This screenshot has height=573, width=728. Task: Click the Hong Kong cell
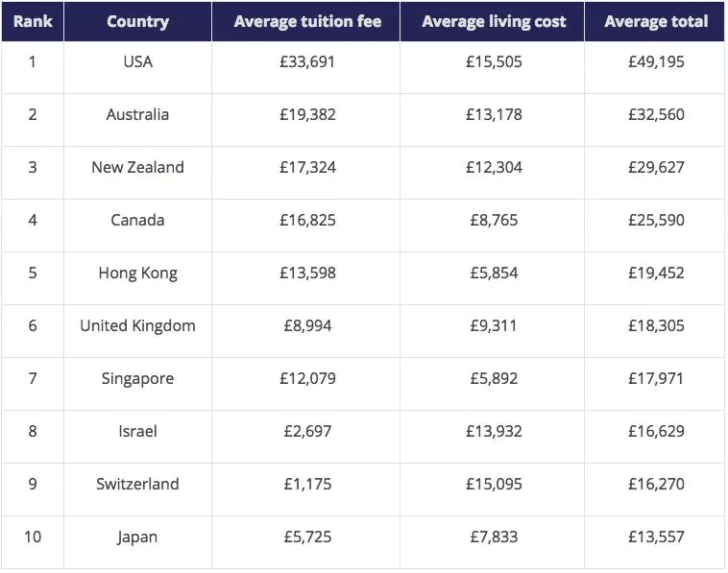(x=137, y=274)
